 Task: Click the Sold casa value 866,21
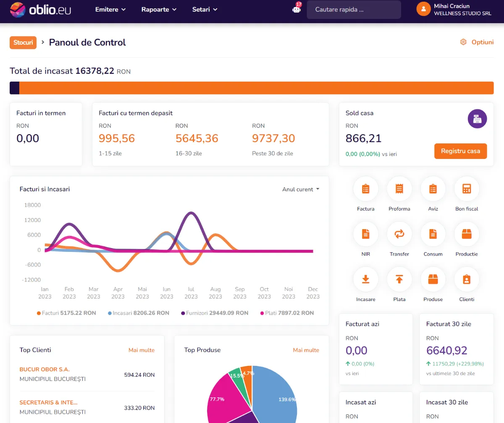pyautogui.click(x=364, y=138)
